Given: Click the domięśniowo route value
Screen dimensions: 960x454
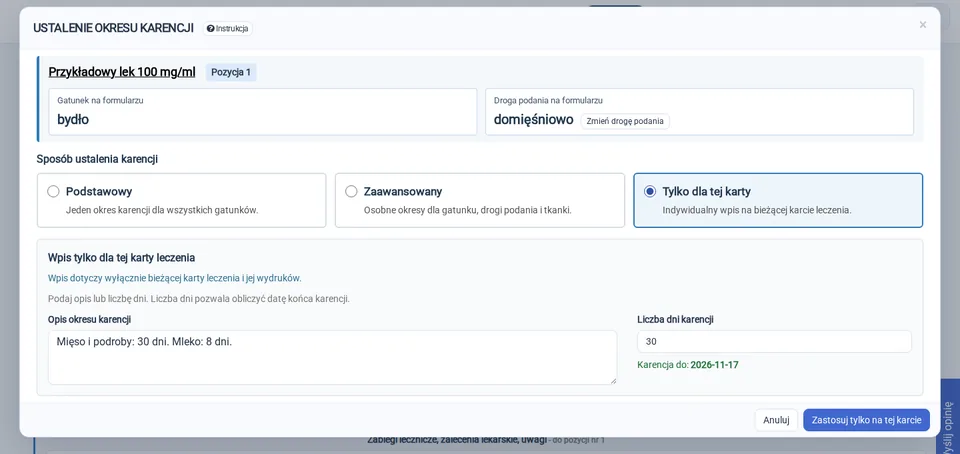Looking at the screenshot, I should coord(533,120).
